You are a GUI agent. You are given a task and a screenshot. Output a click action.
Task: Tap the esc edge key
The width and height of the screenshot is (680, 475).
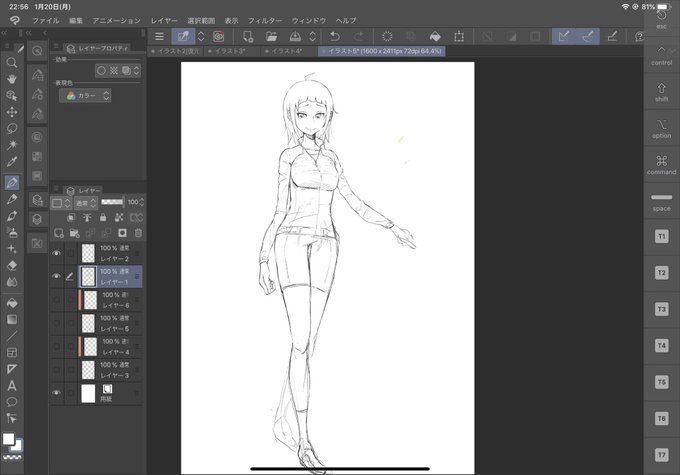pos(661,20)
